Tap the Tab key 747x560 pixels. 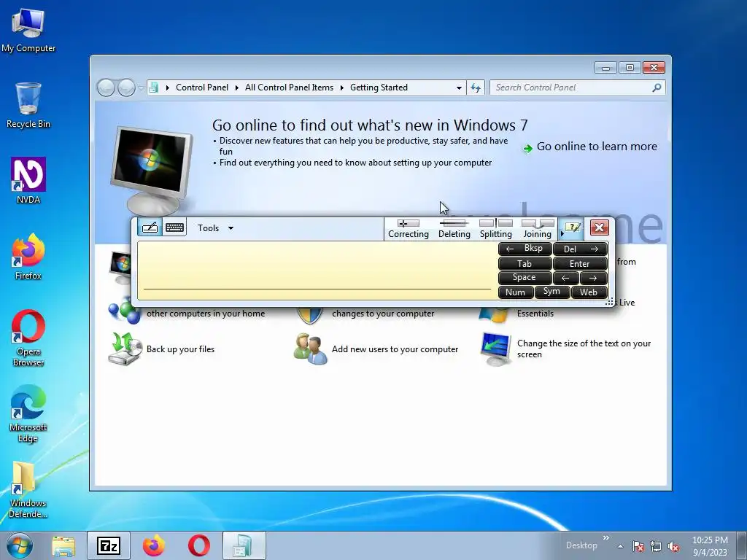coord(525,263)
